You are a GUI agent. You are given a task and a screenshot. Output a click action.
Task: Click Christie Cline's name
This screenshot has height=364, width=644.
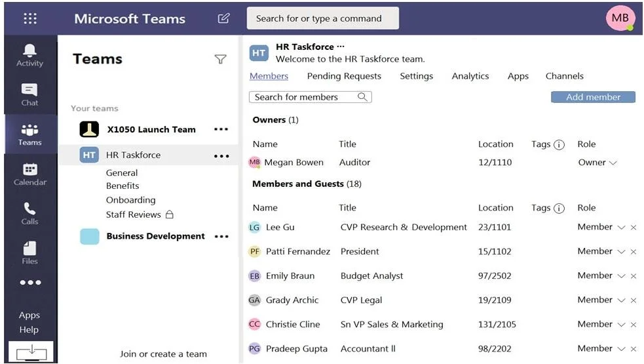point(292,325)
